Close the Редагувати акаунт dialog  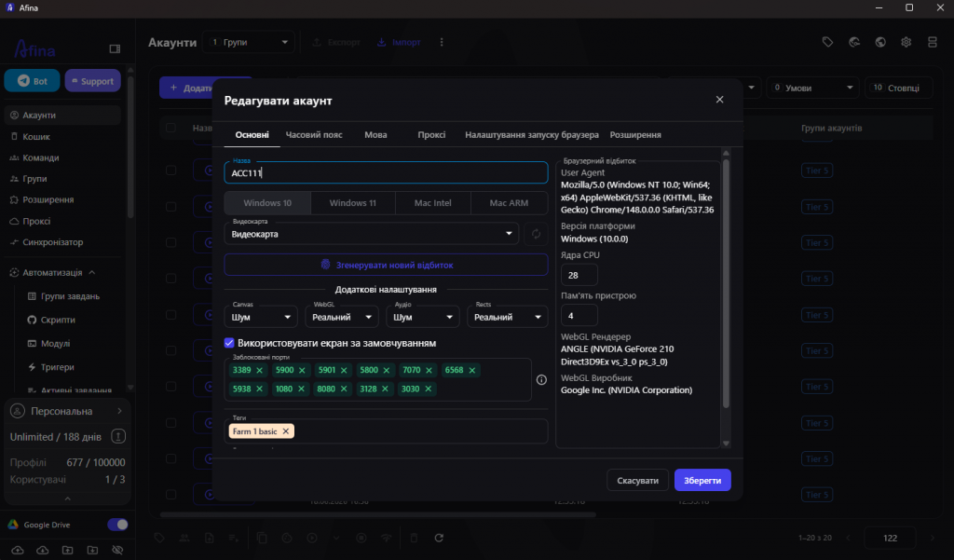(x=719, y=100)
